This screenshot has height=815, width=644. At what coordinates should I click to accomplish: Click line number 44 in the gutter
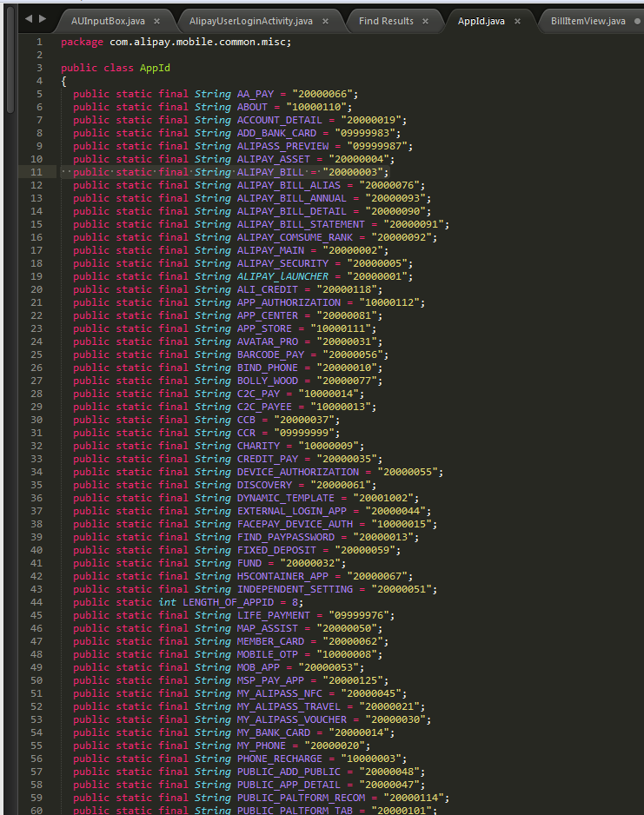pos(37,602)
